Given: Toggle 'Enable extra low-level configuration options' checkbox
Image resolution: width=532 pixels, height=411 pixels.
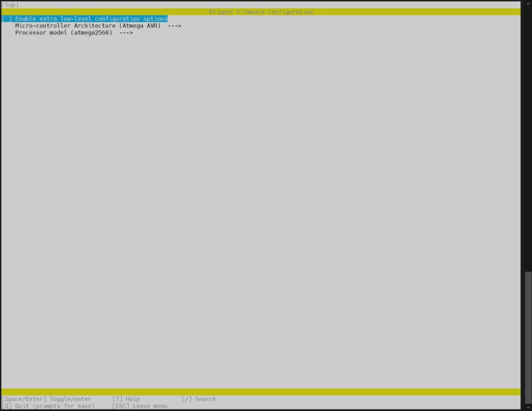Looking at the screenshot, I should 7,19.
